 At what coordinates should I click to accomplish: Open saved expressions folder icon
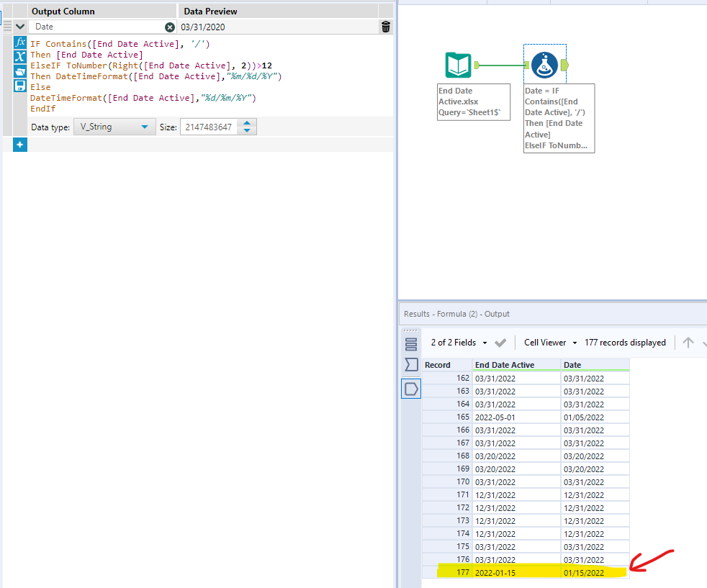[20, 71]
